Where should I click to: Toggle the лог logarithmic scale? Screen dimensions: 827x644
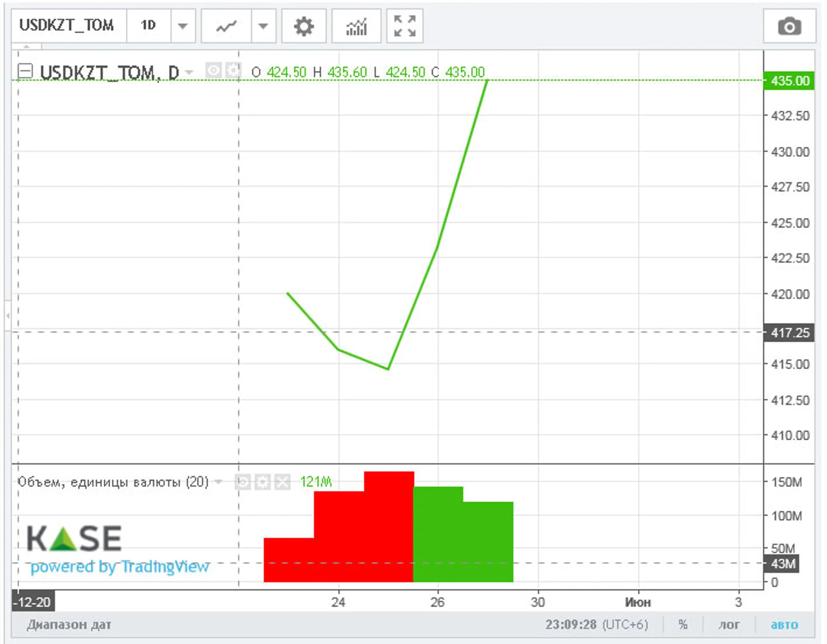click(x=728, y=625)
